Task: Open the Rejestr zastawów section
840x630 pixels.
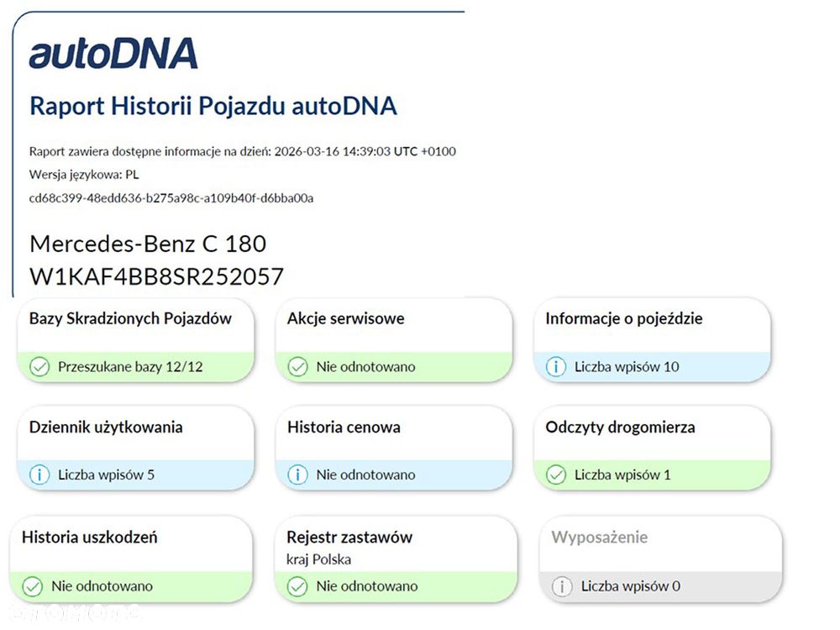Action: click(x=396, y=559)
